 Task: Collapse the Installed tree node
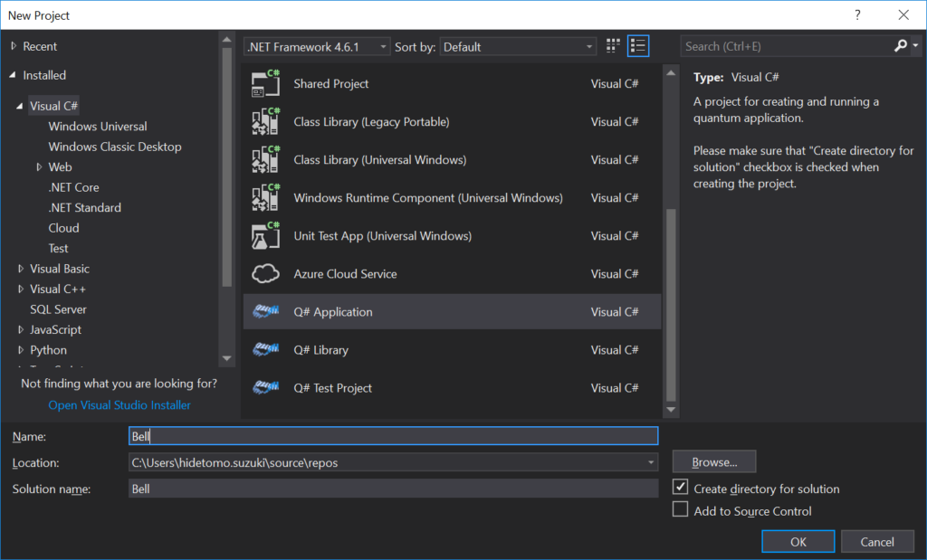click(13, 75)
